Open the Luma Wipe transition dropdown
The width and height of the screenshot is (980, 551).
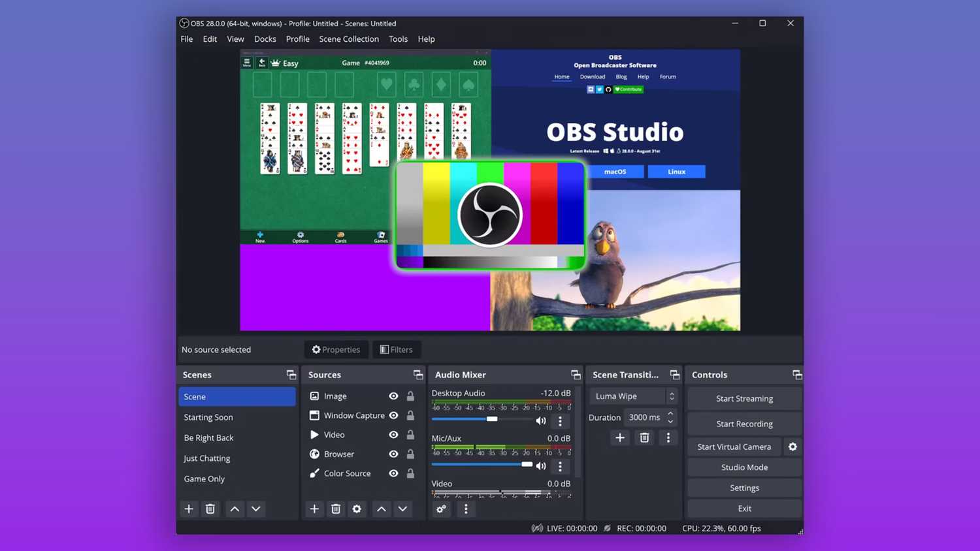point(633,396)
